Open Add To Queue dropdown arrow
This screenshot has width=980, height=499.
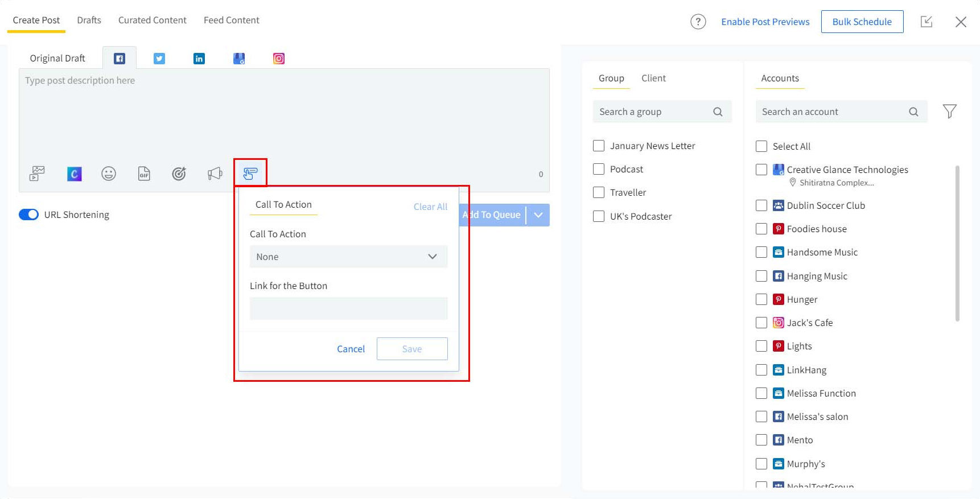538,215
